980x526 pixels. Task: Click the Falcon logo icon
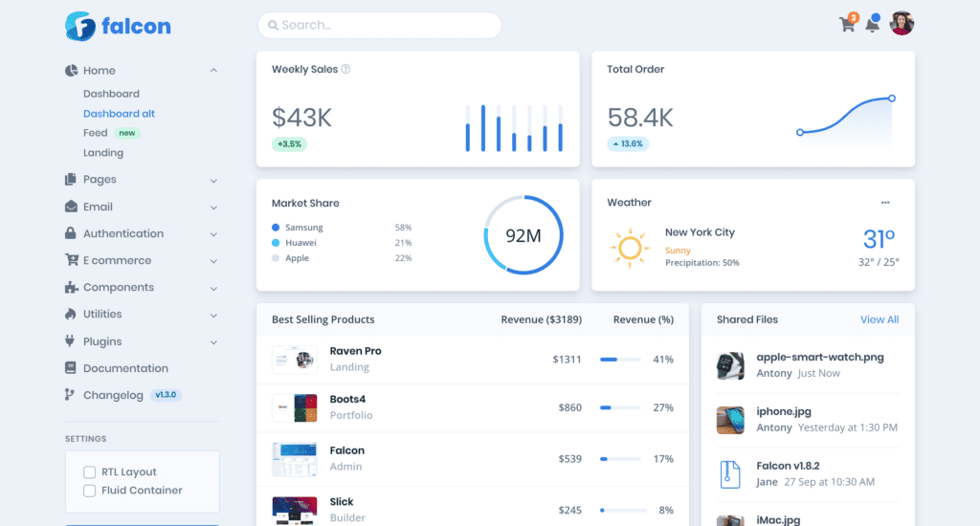[x=80, y=26]
